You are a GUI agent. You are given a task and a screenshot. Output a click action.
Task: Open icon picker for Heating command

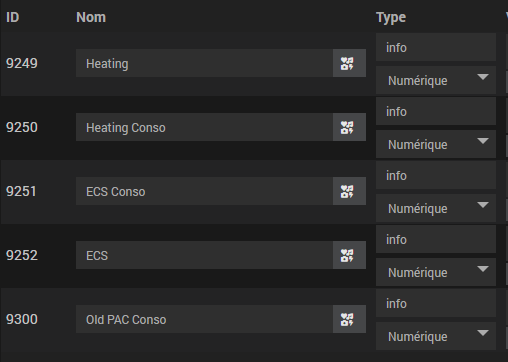point(349,63)
